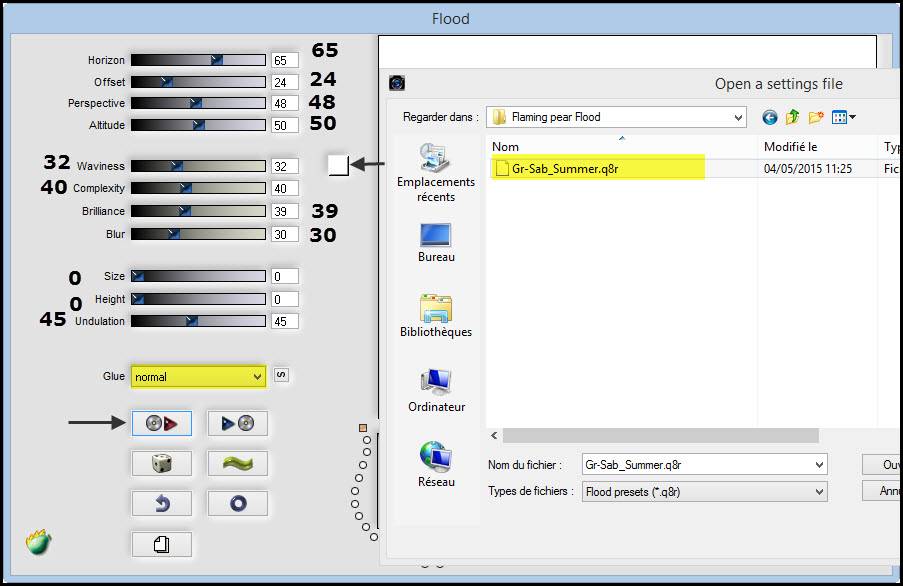Click the Brilliance slider track
Image resolution: width=903 pixels, height=586 pixels.
pyautogui.click(x=198, y=211)
